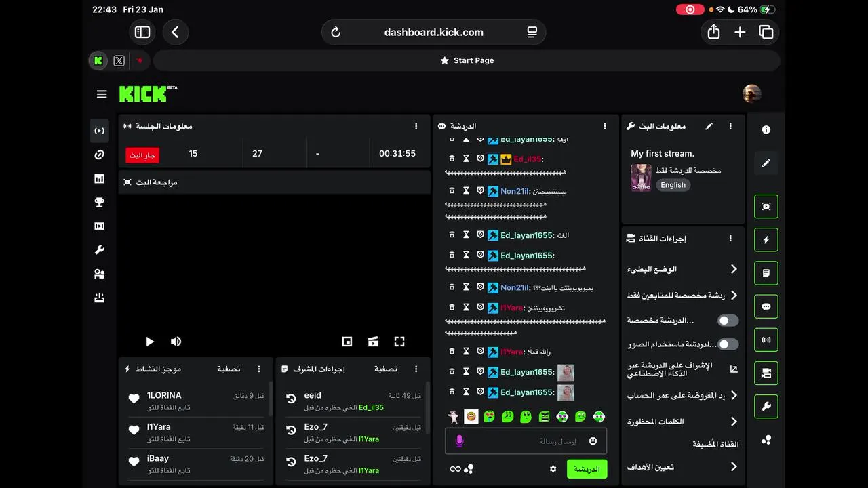This screenshot has height=488, width=868.
Task: Toggle the moderator actions document widget in right rail
Action: pyautogui.click(x=766, y=273)
